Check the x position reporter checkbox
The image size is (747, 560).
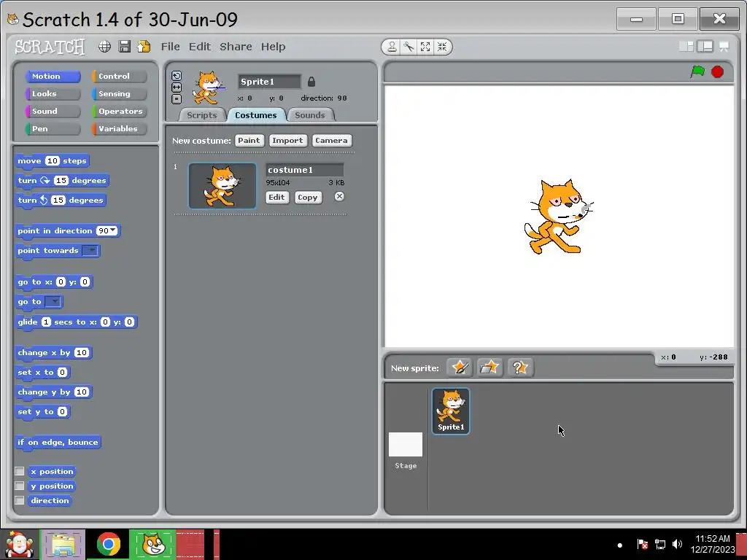(x=20, y=471)
